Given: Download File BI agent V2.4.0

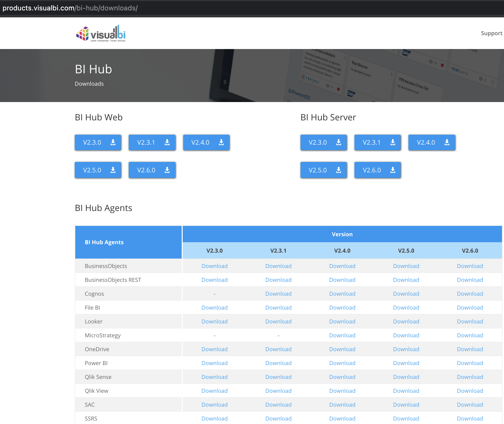Looking at the screenshot, I should point(342,308).
